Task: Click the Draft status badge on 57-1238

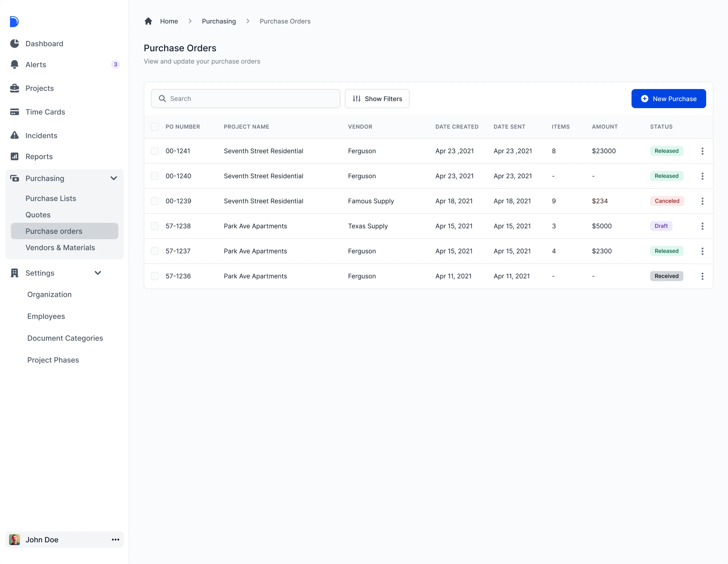Action: coord(661,226)
